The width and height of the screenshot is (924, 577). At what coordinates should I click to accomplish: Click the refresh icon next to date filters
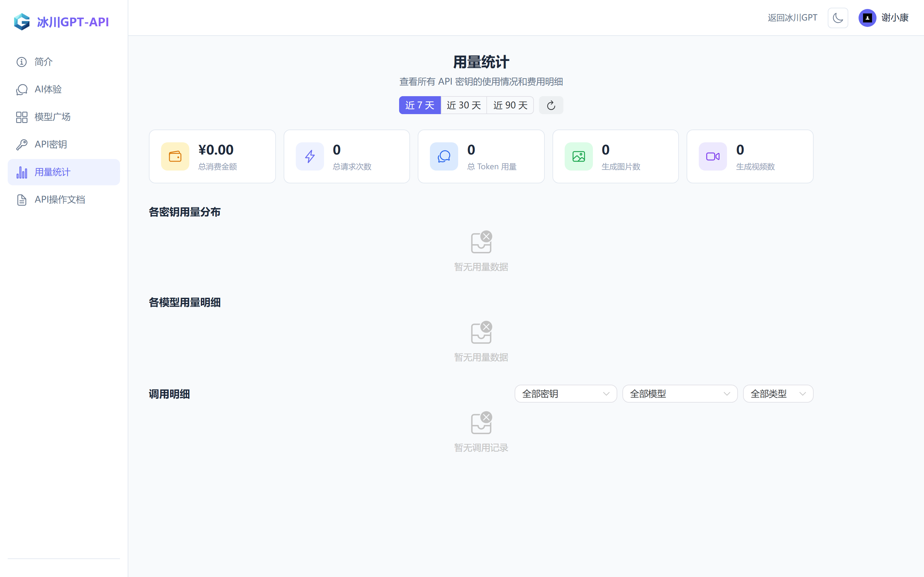[x=551, y=105]
